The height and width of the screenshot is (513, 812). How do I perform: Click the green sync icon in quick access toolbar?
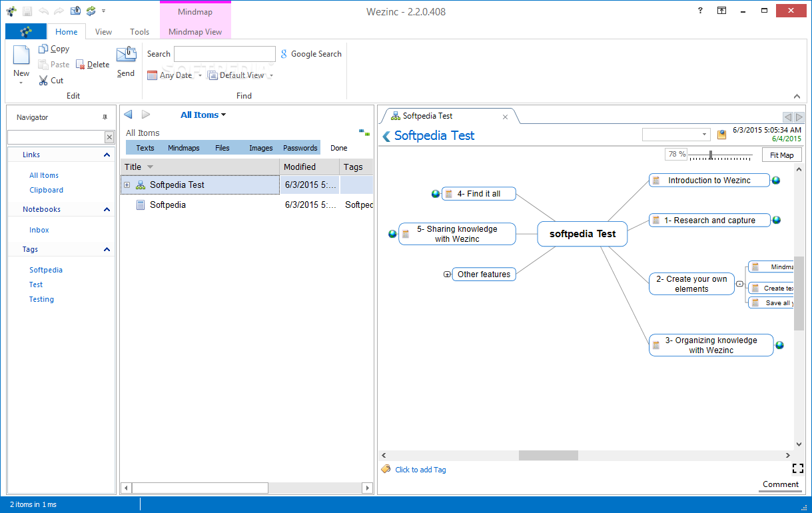[91, 11]
